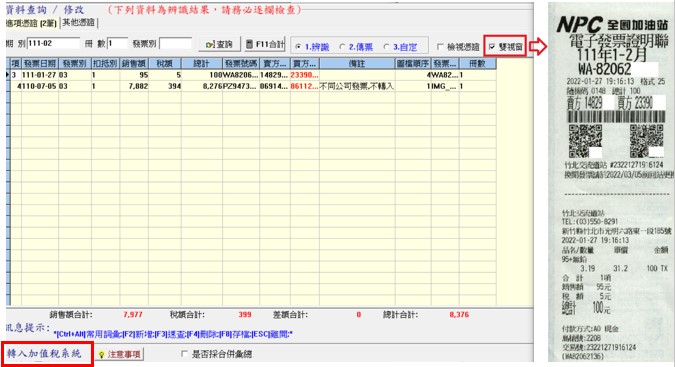This screenshot has width=675, height=367.
Task: Click the 8,276 total cell
Action: [201, 86]
